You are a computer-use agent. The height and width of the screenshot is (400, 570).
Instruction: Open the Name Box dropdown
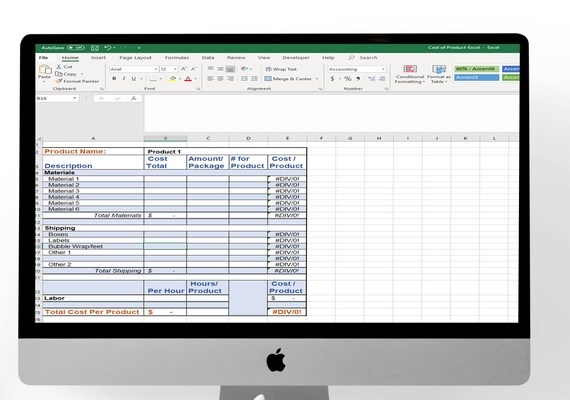75,98
